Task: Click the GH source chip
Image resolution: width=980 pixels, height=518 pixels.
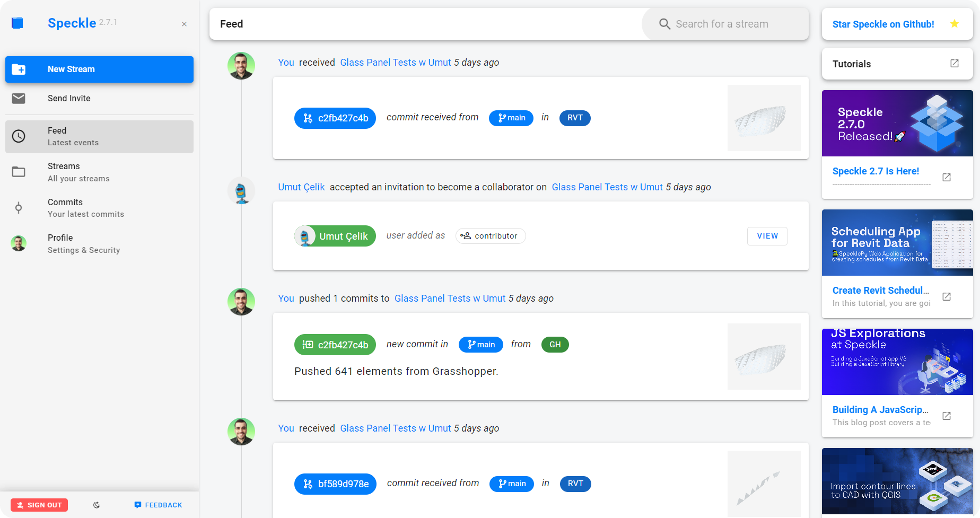Action: (x=555, y=345)
